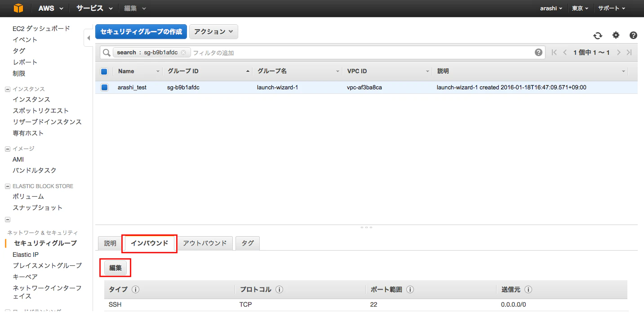Image resolution: width=644 pixels, height=313 pixels.
Task: Open the サポート dropdown menu
Action: click(612, 8)
